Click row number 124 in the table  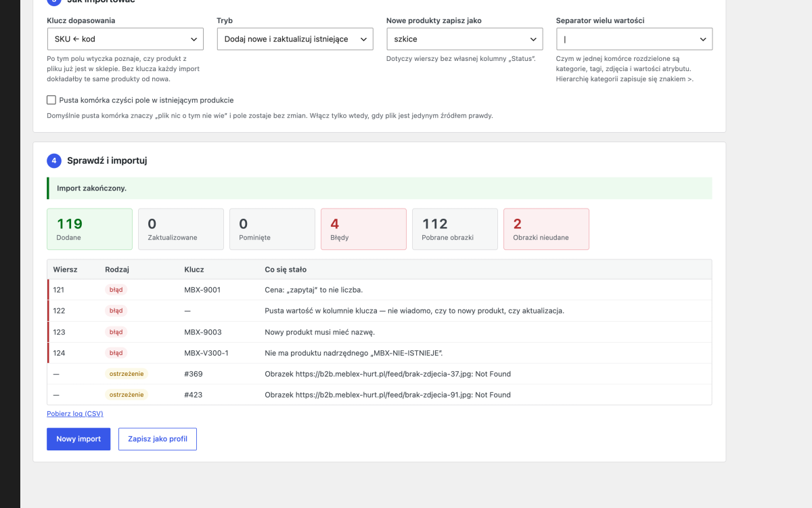(60, 353)
